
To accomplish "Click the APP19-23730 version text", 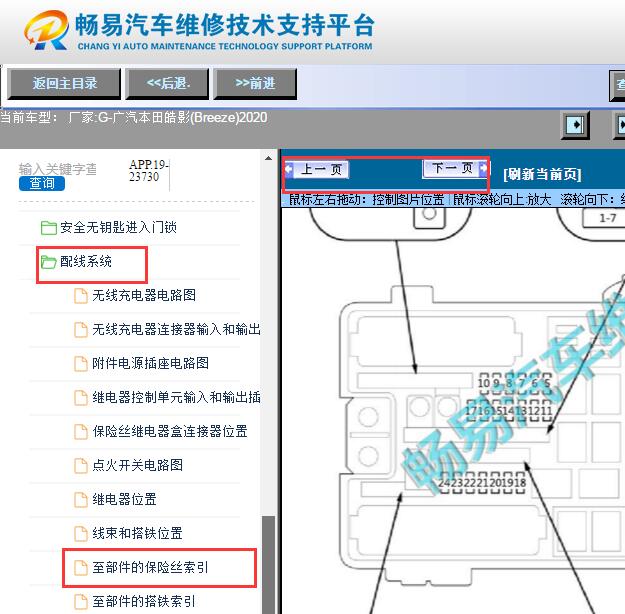I will coord(149,171).
